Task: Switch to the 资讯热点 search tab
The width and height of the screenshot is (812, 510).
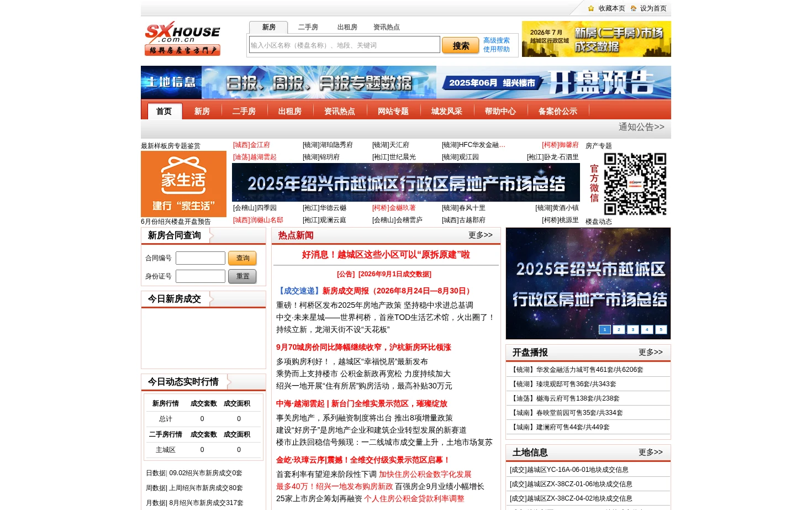Action: [387, 27]
